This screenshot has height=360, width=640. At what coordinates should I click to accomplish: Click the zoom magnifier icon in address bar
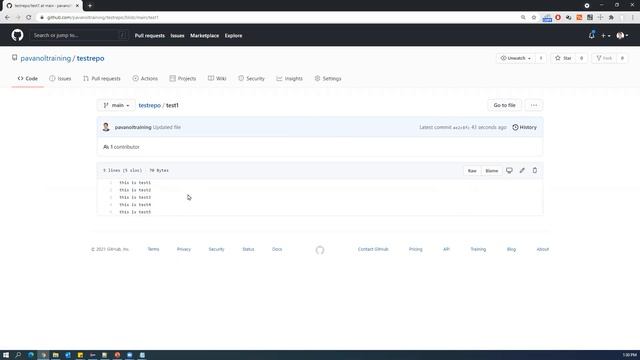coord(523,18)
